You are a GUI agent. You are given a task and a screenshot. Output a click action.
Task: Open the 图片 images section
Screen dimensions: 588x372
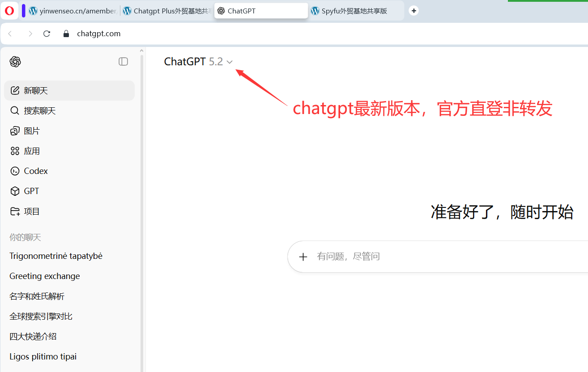69,131
